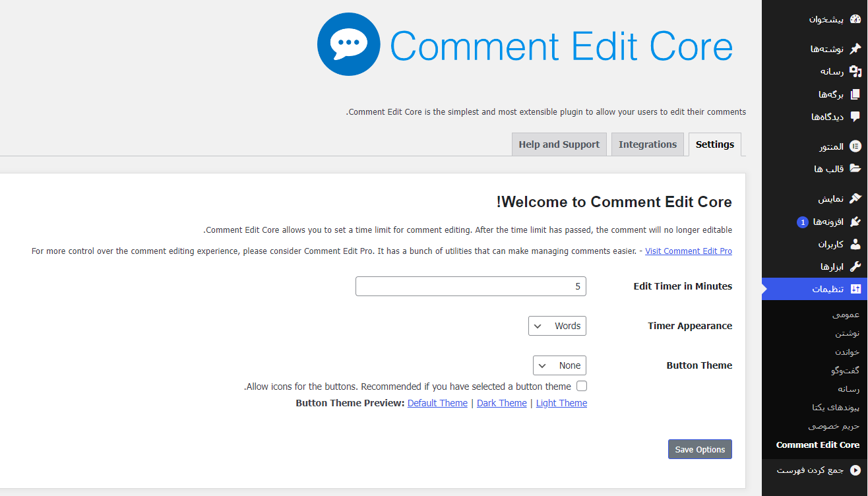This screenshot has height=496, width=868.
Task: Open the پیشخوان (Dashboard) menu icon
Action: [x=854, y=18]
